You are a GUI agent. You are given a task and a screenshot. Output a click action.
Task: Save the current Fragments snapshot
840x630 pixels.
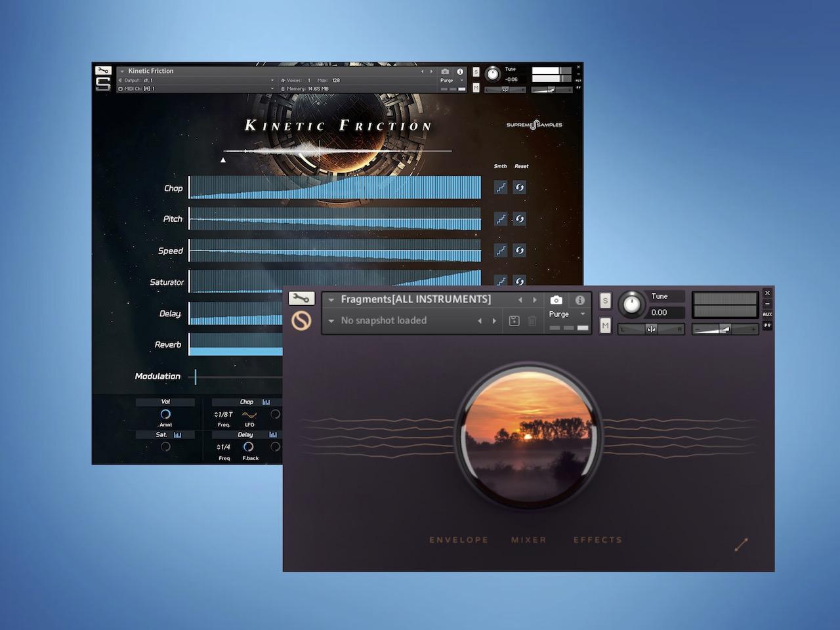click(x=514, y=321)
